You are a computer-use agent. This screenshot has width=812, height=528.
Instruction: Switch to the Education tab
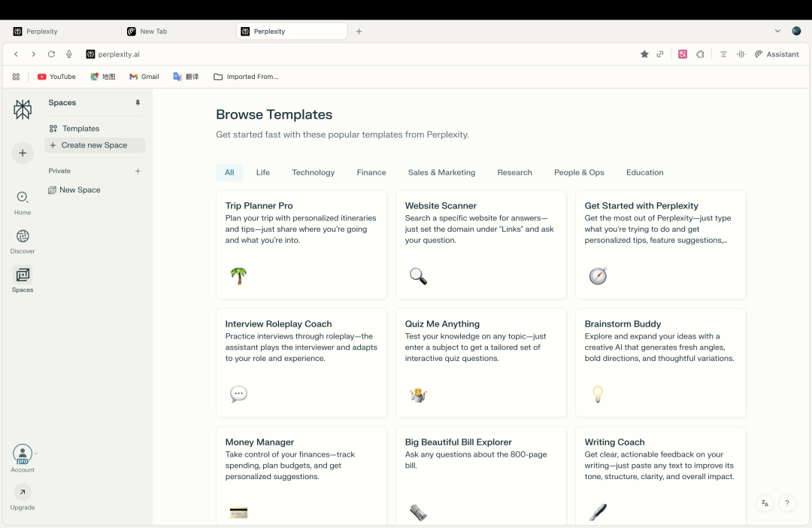(644, 172)
